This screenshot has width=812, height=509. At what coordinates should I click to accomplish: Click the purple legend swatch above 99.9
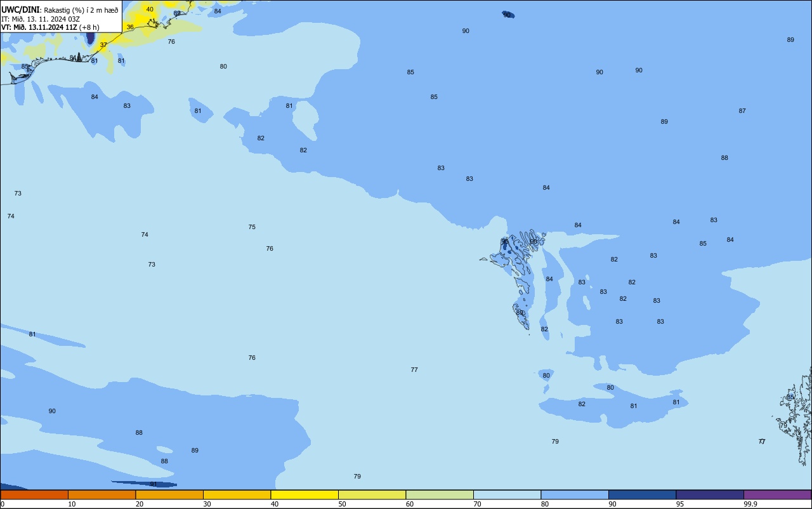[x=777, y=494]
